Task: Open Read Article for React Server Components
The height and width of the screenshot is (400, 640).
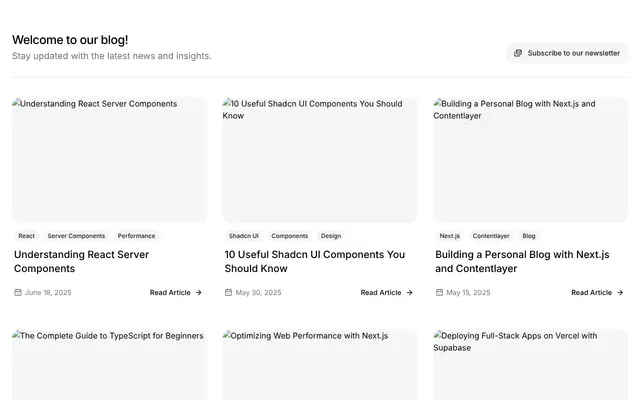Action: (x=176, y=292)
